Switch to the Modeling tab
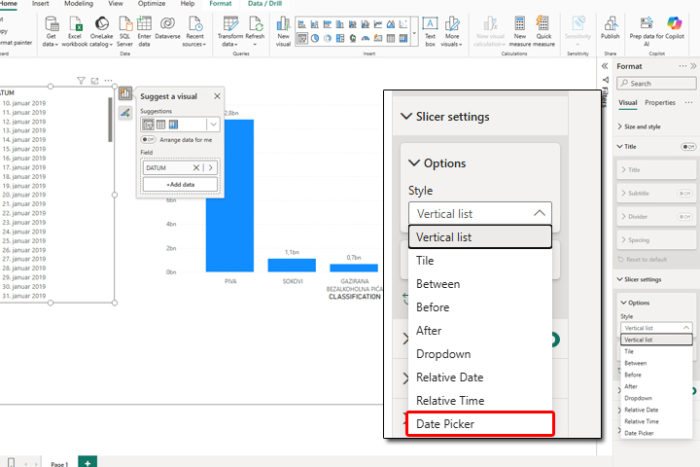700x467 pixels. (79, 4)
